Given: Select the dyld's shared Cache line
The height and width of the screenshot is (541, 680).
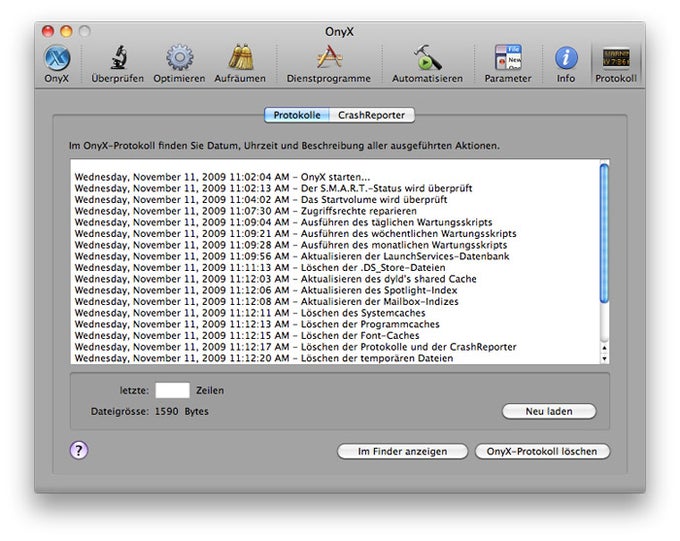Looking at the screenshot, I should pyautogui.click(x=275, y=279).
